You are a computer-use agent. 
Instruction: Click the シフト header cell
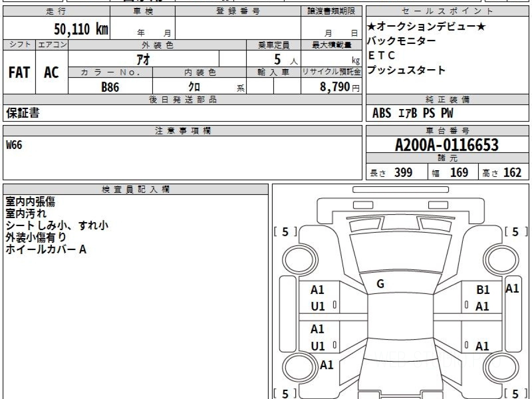coord(19,45)
